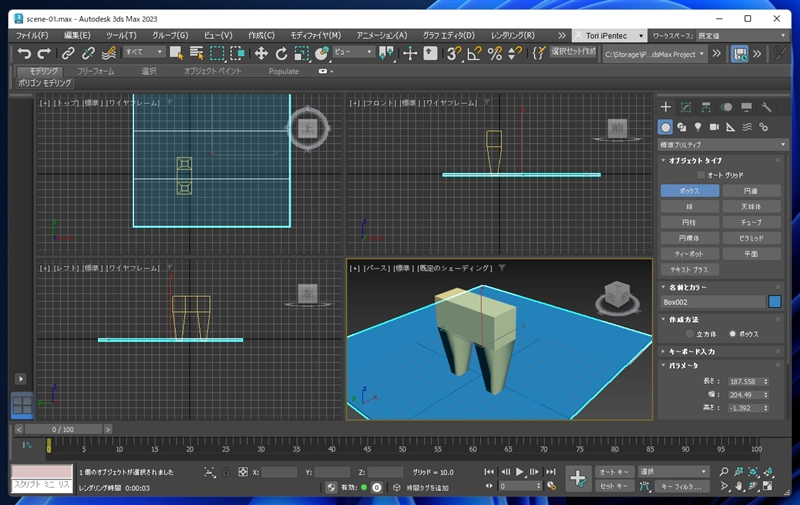Image resolution: width=800 pixels, height=505 pixels.
Task: Toggle Spinner Snap icon
Action: point(515,53)
